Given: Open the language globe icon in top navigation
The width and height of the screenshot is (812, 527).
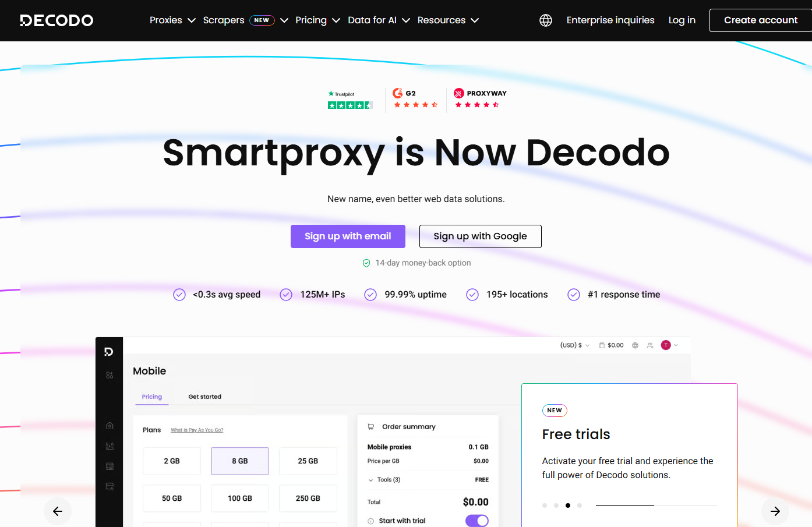Looking at the screenshot, I should 546,20.
